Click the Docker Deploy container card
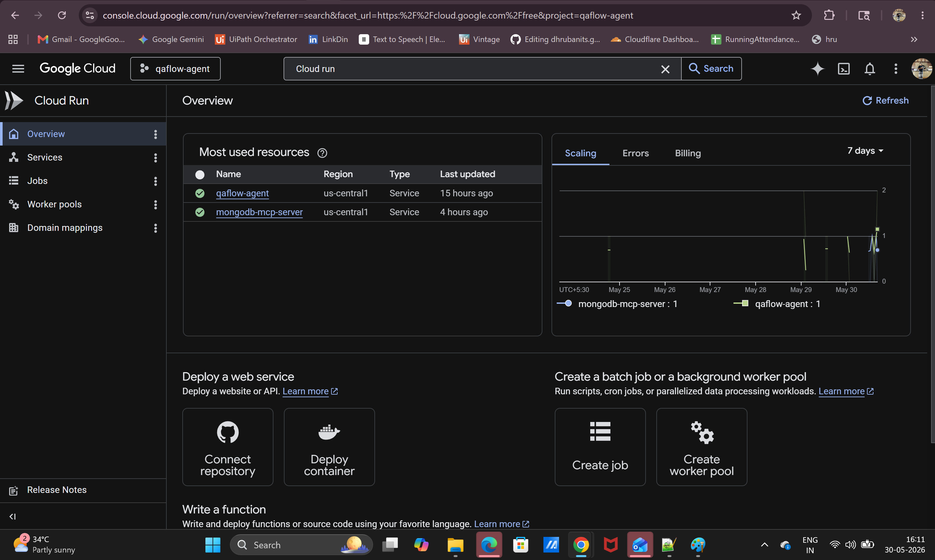 pos(329,447)
